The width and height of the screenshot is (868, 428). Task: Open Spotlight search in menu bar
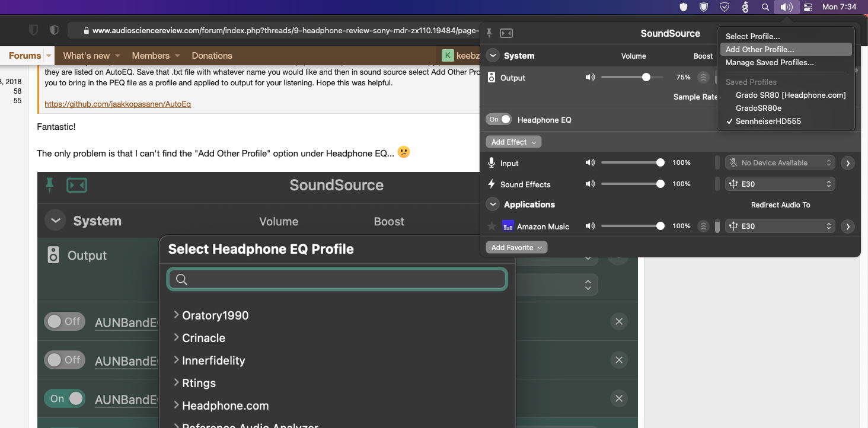pyautogui.click(x=765, y=7)
